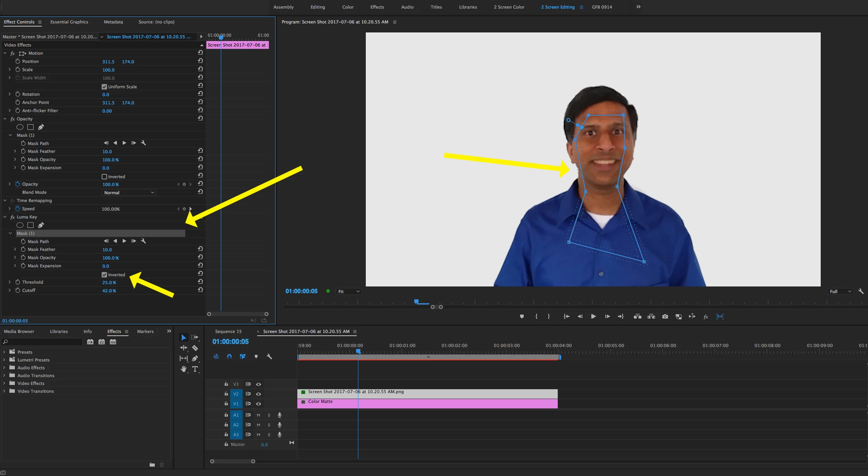Image resolution: width=868 pixels, height=476 pixels.
Task: Open timeline display settings wrench
Action: tap(269, 356)
